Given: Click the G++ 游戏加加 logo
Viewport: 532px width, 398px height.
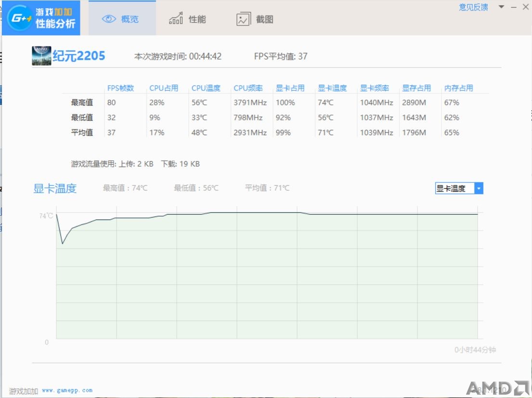Looking at the screenshot, I should click(x=41, y=18).
